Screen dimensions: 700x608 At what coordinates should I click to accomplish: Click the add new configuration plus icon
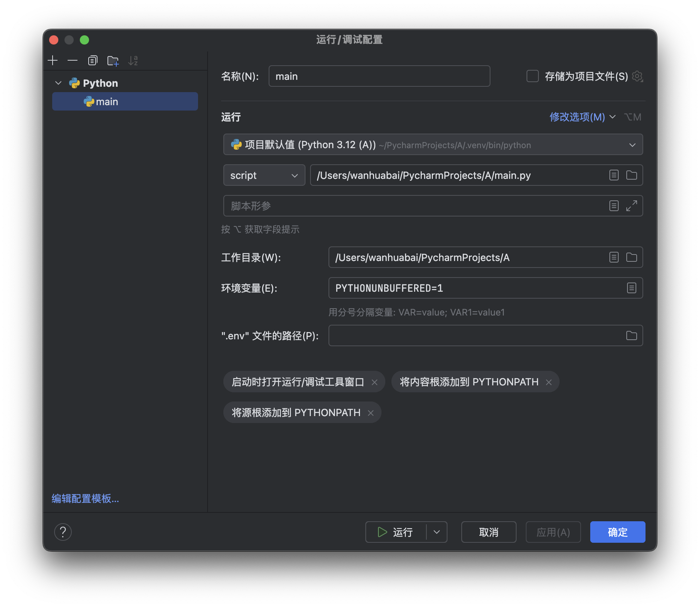(x=53, y=61)
